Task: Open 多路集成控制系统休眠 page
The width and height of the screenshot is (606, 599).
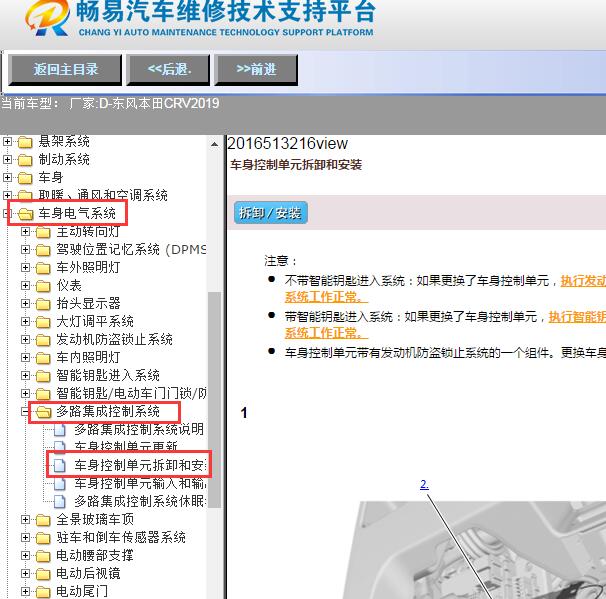Action: (140, 501)
